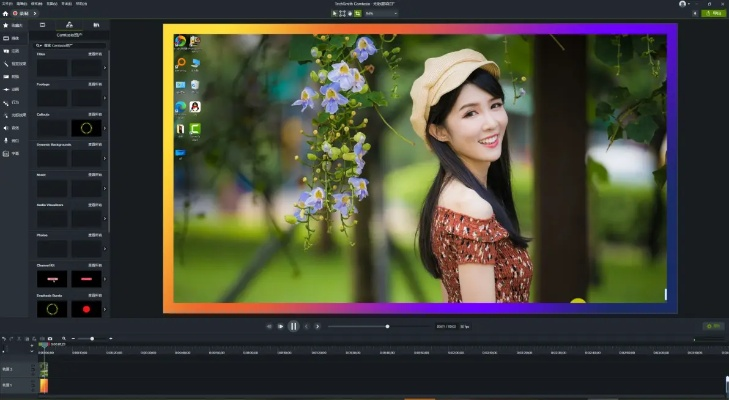Click View All next to Callouts
Image resolution: width=729 pixels, height=400 pixels.
pyautogui.click(x=95, y=114)
